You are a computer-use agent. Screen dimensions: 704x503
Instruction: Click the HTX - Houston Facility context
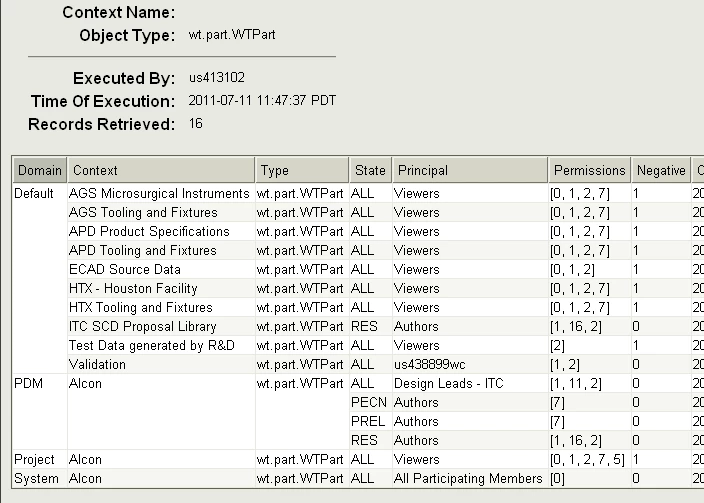(x=133, y=288)
